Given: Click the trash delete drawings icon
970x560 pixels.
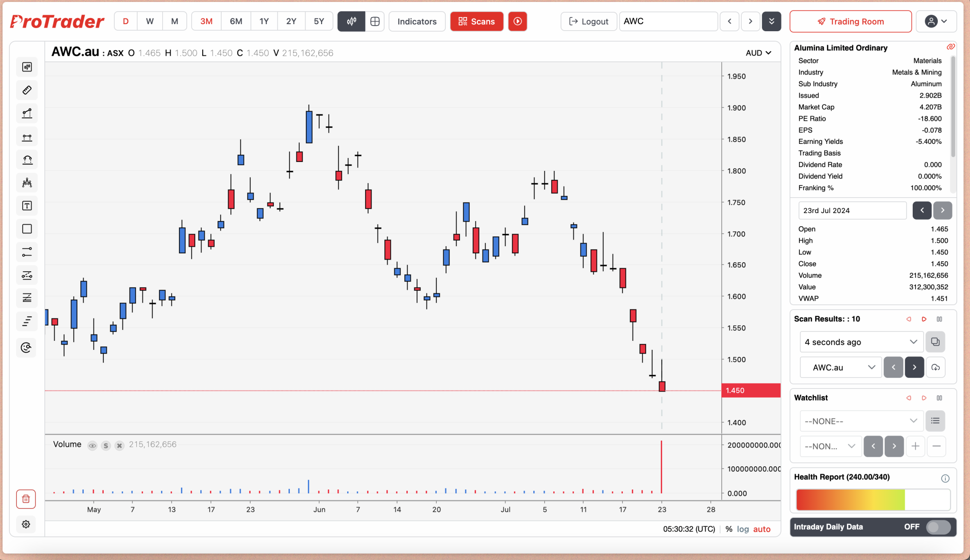Looking at the screenshot, I should (x=26, y=499).
